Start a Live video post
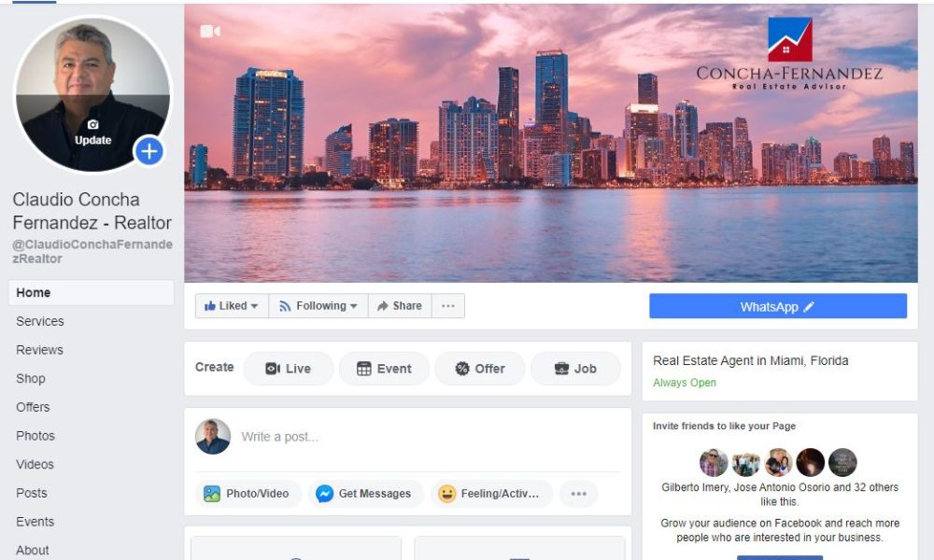Image resolution: width=934 pixels, height=560 pixels. tap(289, 369)
